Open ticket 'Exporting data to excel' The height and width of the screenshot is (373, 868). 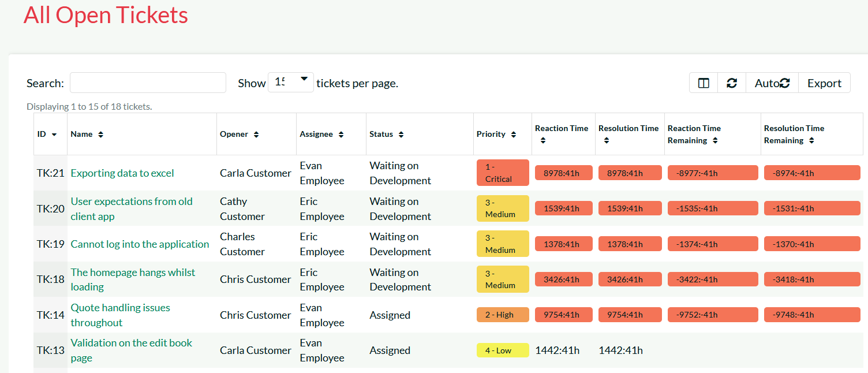122,173
